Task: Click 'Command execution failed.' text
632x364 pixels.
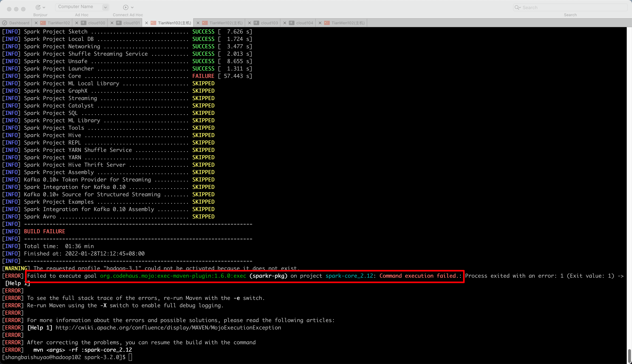Action: (x=419, y=276)
